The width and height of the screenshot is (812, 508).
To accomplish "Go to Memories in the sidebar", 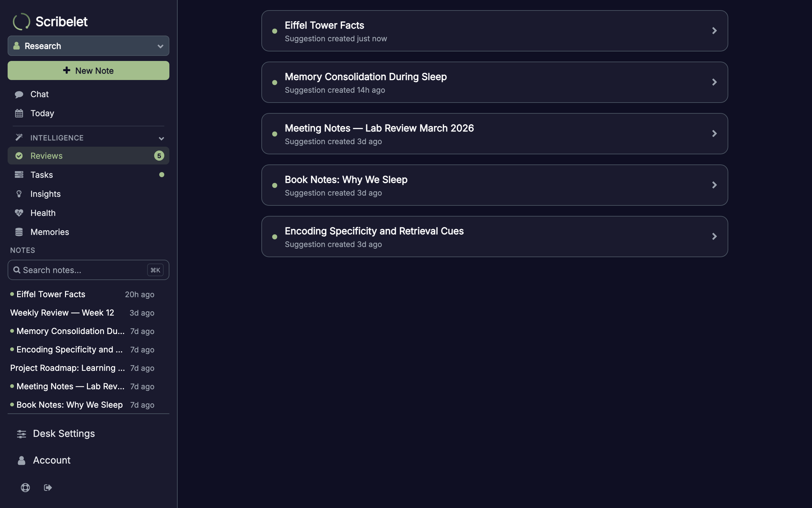I will [88, 232].
